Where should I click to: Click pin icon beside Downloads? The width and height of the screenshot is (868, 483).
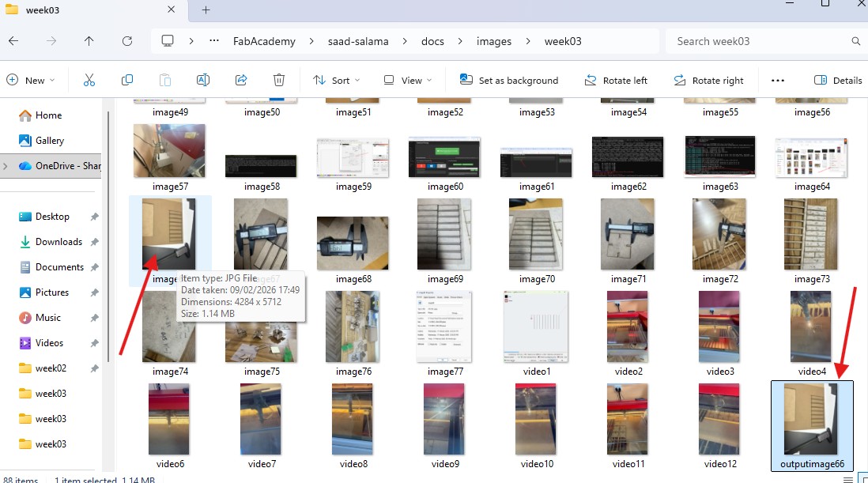point(94,242)
